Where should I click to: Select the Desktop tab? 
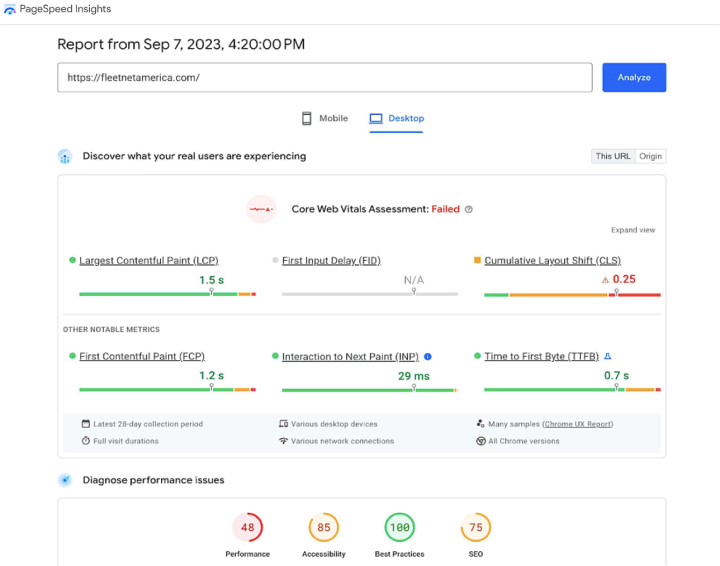pos(397,118)
